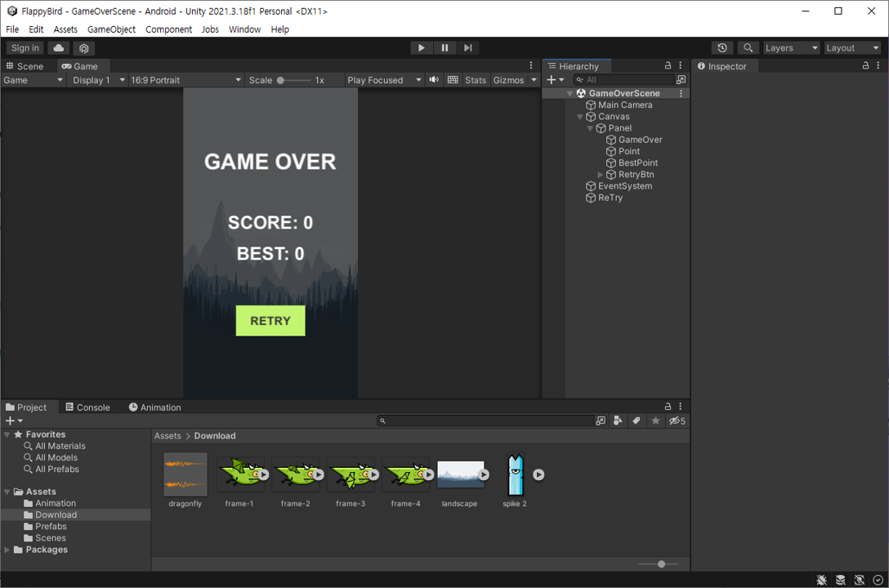The width and height of the screenshot is (889, 588).
Task: Collapse the Canvas object in Hierarchy
Action: coord(580,117)
